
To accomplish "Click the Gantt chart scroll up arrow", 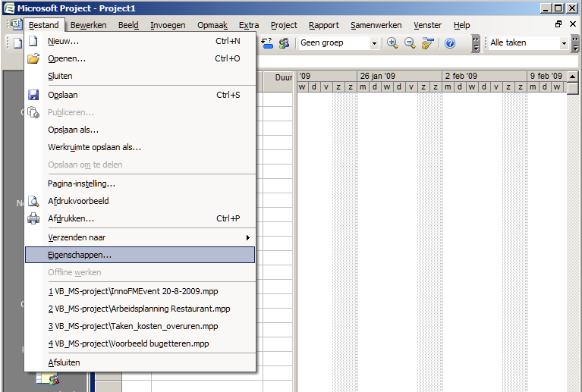I will coord(573,77).
